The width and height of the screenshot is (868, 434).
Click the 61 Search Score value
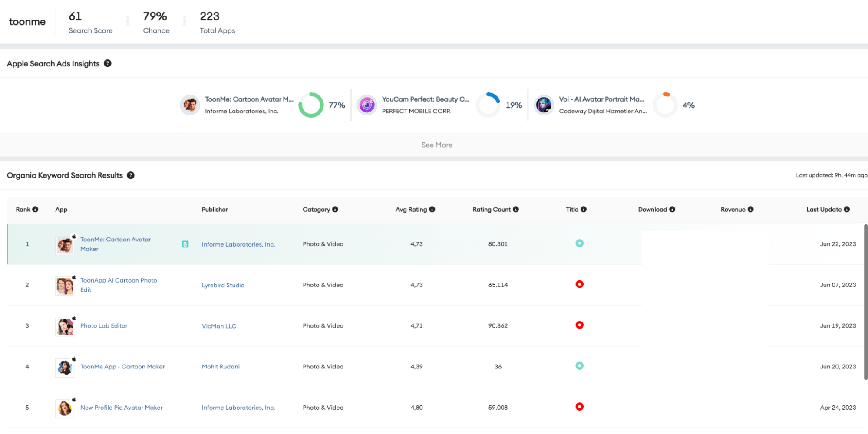[x=75, y=16]
